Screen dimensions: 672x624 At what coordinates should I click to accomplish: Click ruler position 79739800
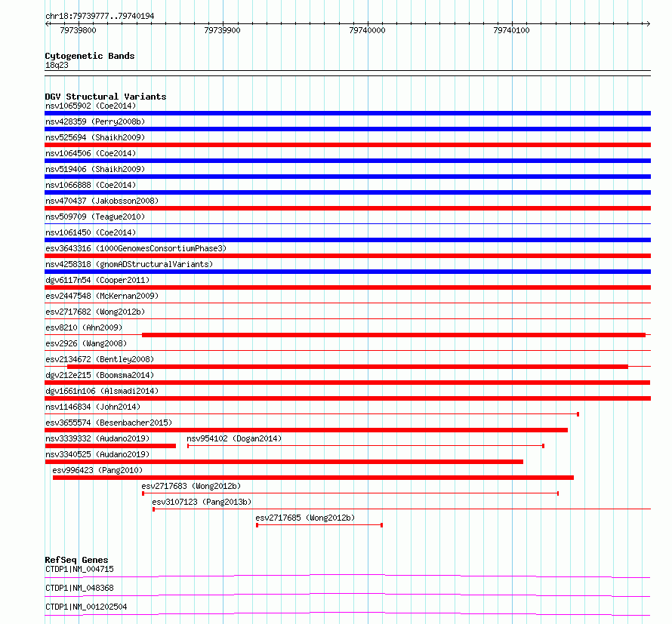[x=78, y=30]
